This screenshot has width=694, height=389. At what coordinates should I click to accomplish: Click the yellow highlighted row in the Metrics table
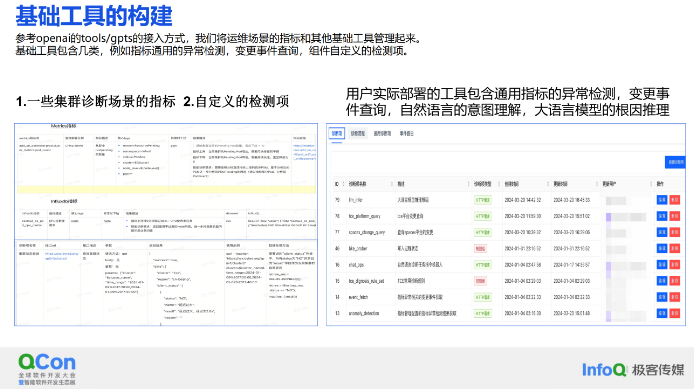pyautogui.click(x=166, y=189)
